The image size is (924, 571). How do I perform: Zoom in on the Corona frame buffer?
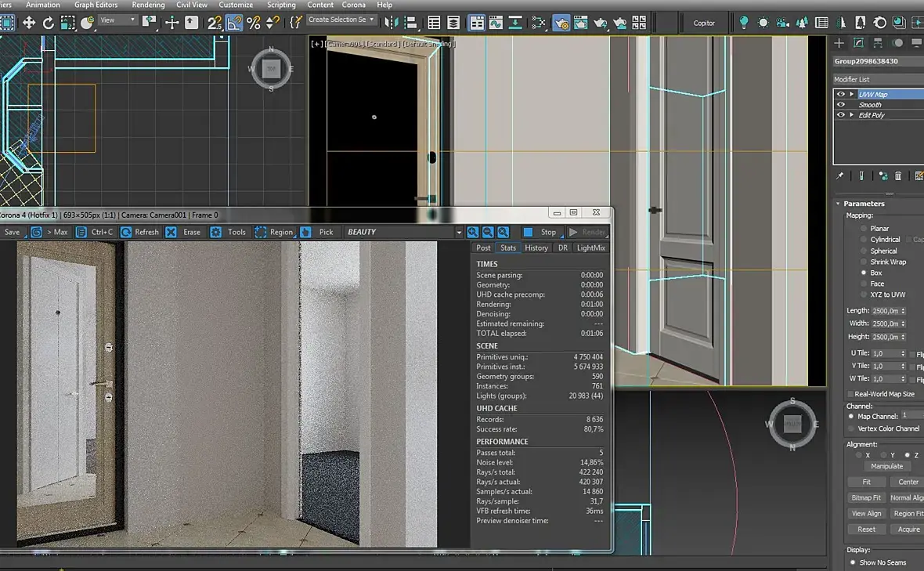click(473, 232)
